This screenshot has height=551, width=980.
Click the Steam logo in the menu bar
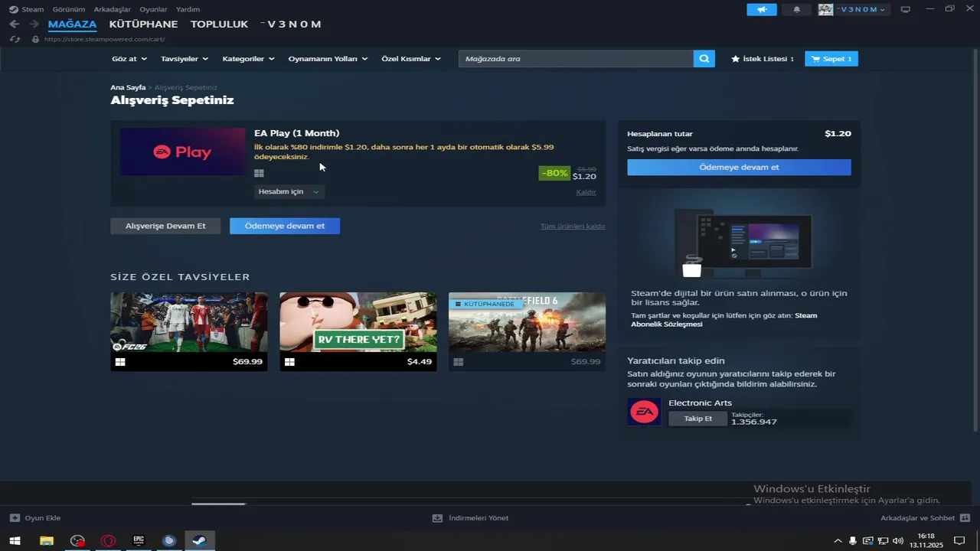tap(13, 9)
